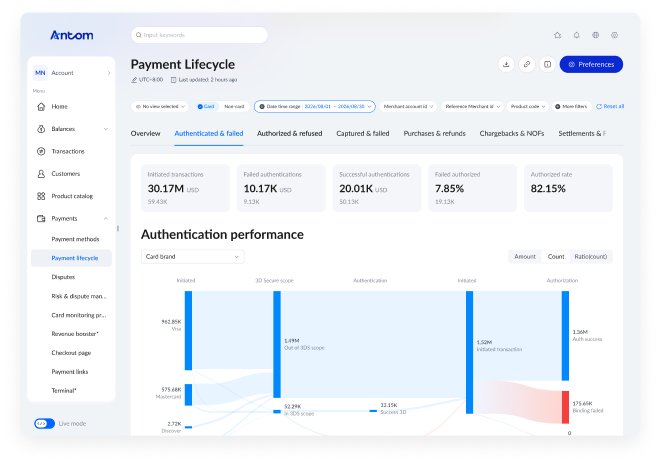Open favorites star icon in header
Viewport: 661px width, 464px height.
coord(557,35)
